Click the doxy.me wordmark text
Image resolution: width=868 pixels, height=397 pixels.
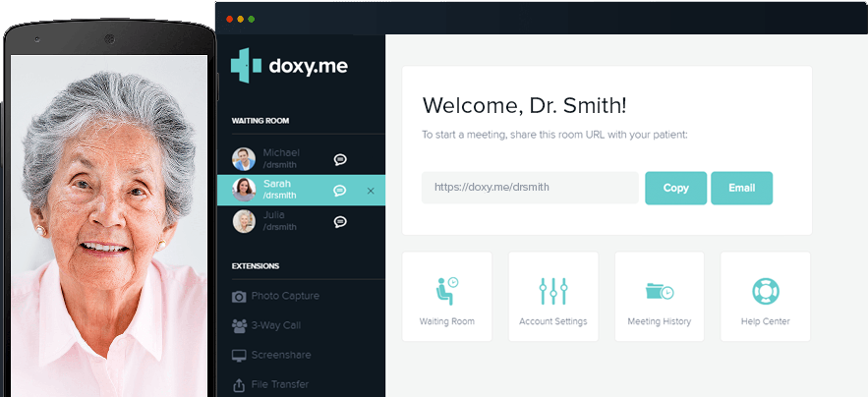[x=309, y=67]
